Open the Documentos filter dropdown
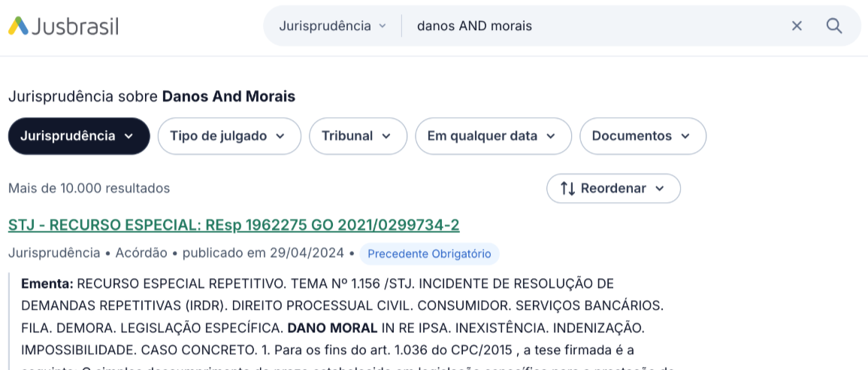The height and width of the screenshot is (370, 868). [642, 136]
